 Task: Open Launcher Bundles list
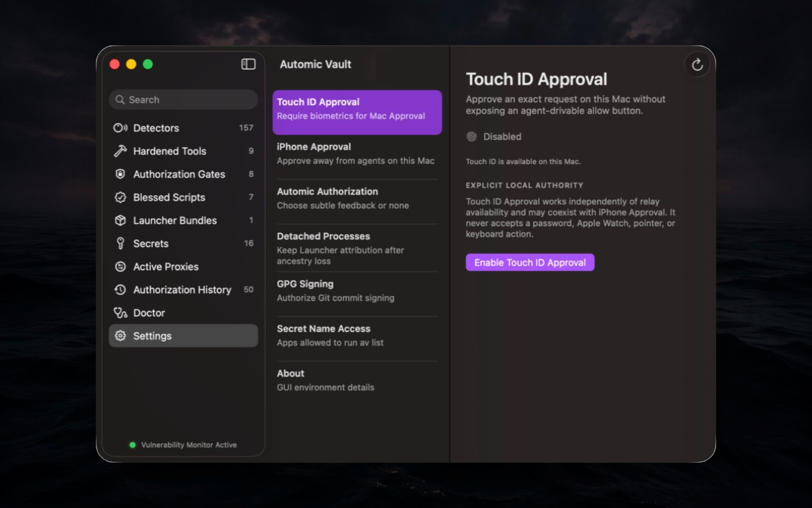click(183, 221)
